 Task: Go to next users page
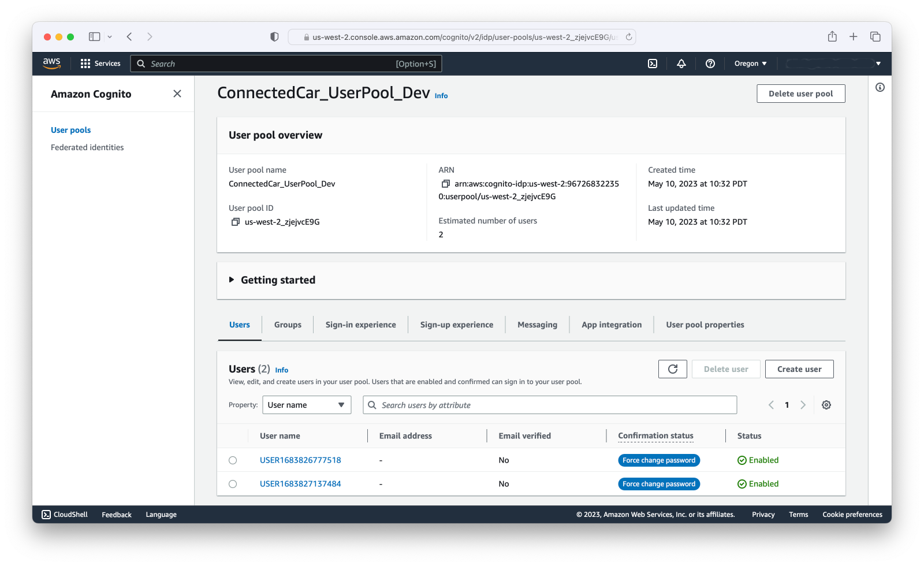(803, 405)
